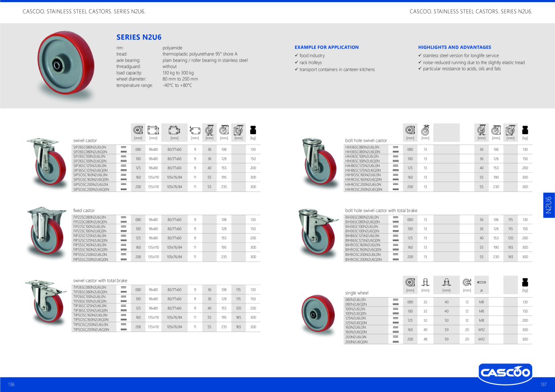Click the large red wheel image beside Series N2U6
Screen dimensions: 555x392
point(66,66)
